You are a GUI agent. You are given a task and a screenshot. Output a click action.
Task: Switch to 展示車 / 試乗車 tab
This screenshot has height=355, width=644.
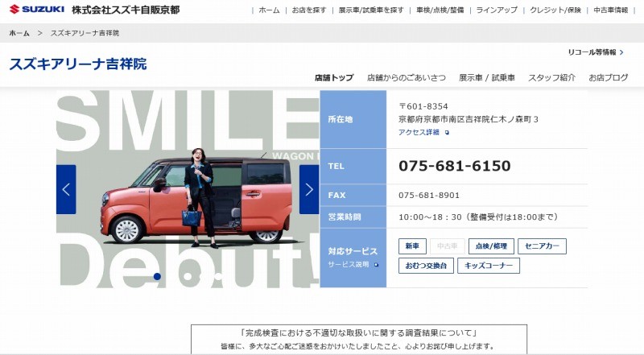coord(487,77)
